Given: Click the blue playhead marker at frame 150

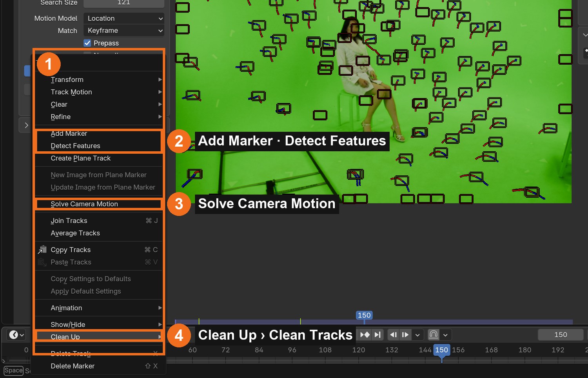Looking at the screenshot, I should coord(441,350).
